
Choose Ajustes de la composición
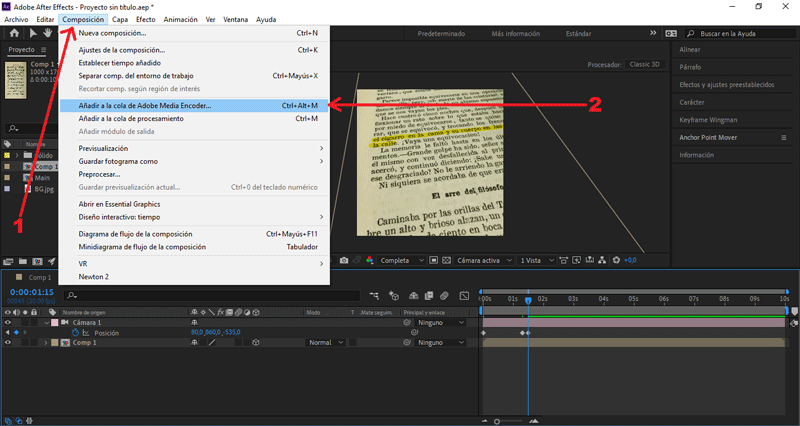pyautogui.click(x=194, y=50)
